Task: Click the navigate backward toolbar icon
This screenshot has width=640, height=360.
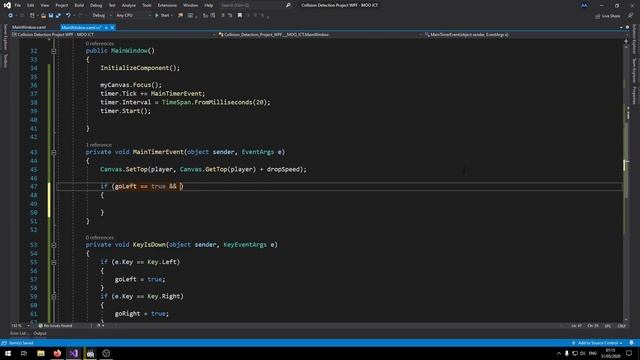Action: point(11,16)
